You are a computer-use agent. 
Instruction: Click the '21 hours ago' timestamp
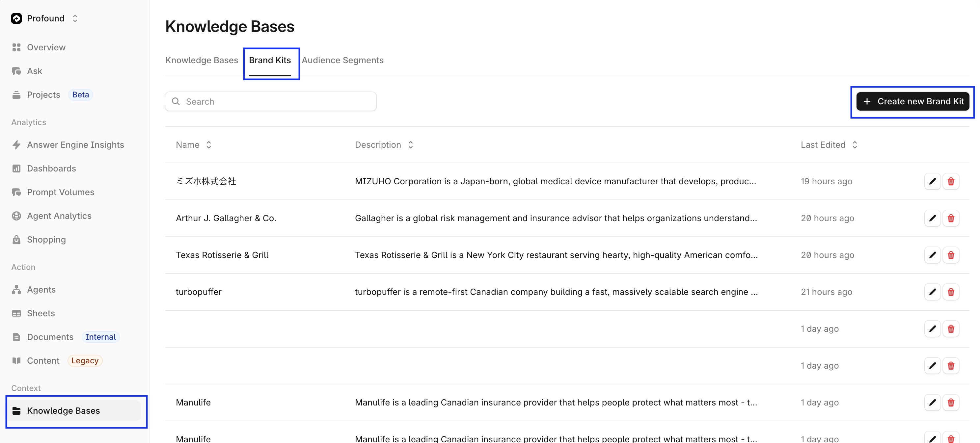pos(826,292)
